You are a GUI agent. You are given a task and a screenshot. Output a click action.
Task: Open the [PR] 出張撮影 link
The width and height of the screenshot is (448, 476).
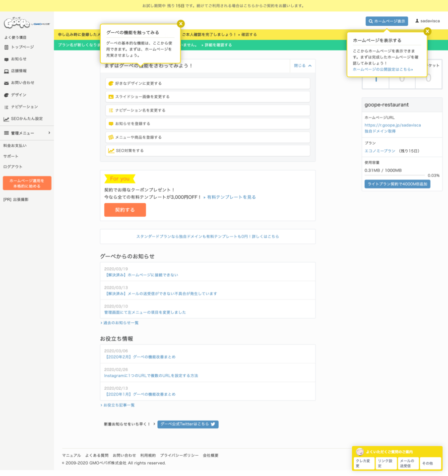point(16,199)
